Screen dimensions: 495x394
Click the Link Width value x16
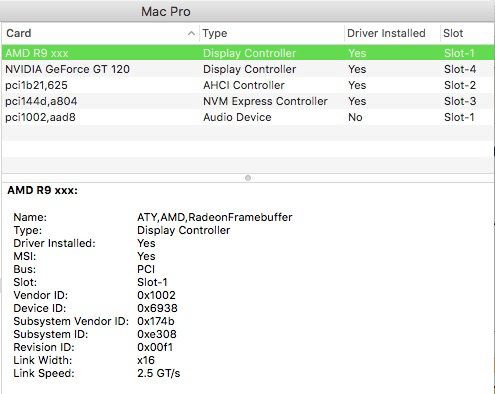[146, 360]
